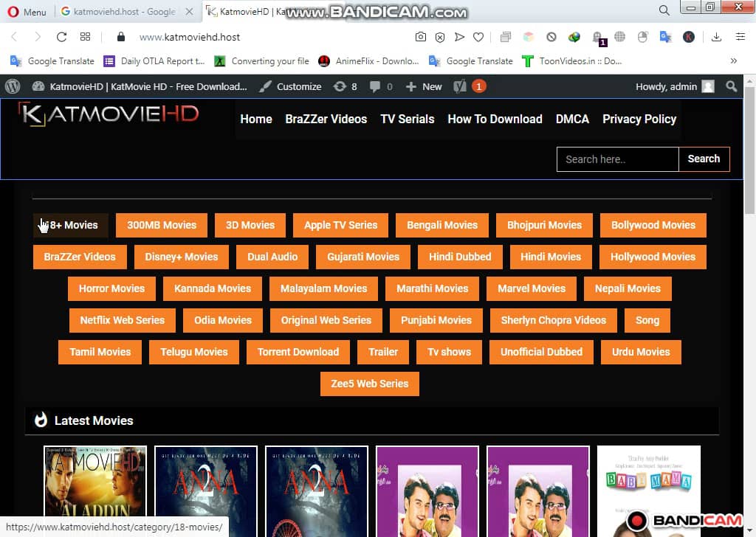Open the Bollywood Movies category
This screenshot has height=537, width=756.
pyautogui.click(x=653, y=225)
